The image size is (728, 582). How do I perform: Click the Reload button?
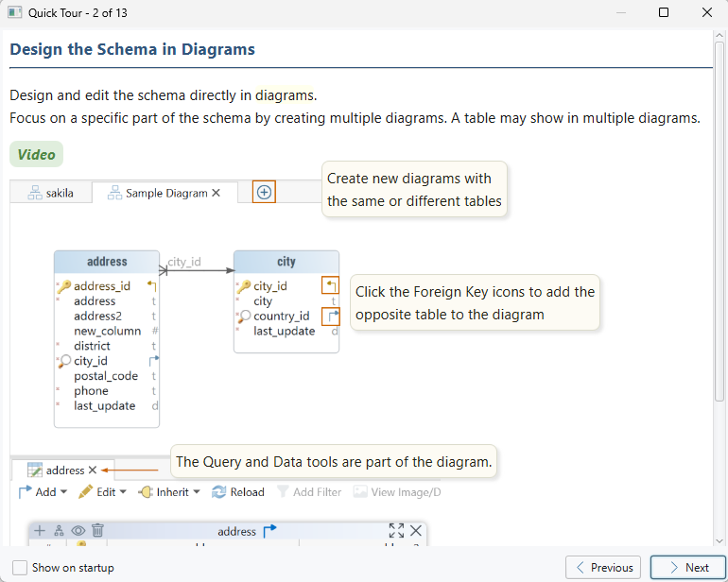tap(238, 492)
